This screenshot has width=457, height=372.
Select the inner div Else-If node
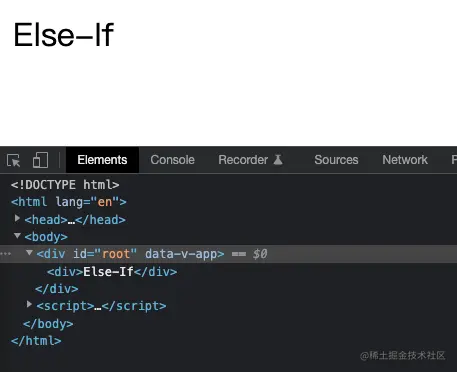tap(112, 272)
